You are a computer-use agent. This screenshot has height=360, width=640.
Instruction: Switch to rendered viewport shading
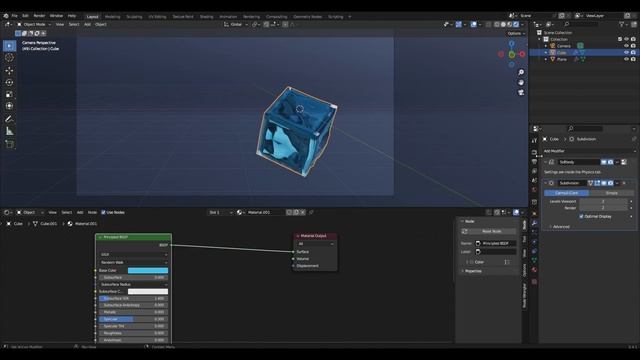(x=516, y=24)
